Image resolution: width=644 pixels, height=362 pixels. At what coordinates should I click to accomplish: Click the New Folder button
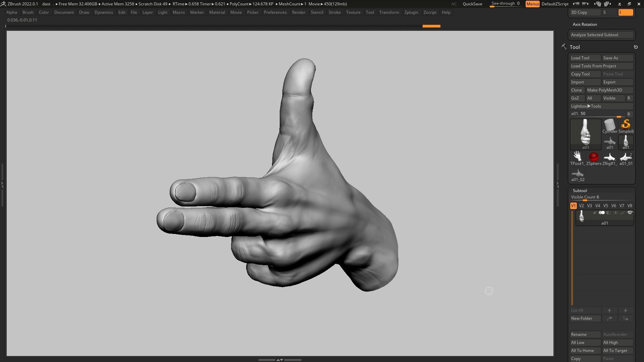(585, 318)
